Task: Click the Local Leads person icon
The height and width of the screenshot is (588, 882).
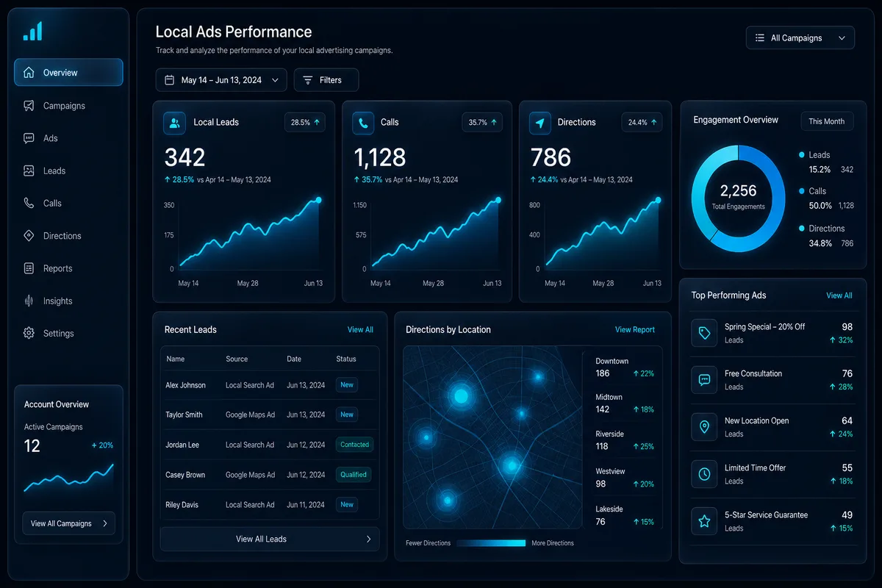Action: point(175,123)
